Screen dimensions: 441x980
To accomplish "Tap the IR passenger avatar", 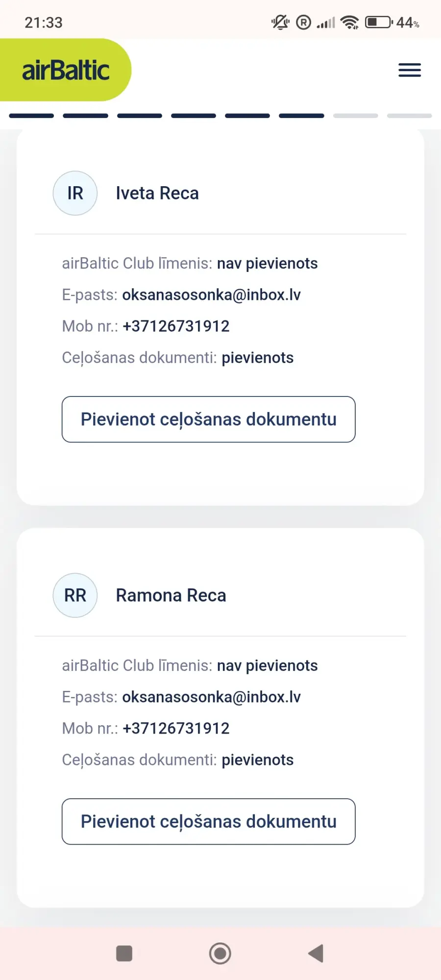I will click(x=75, y=193).
